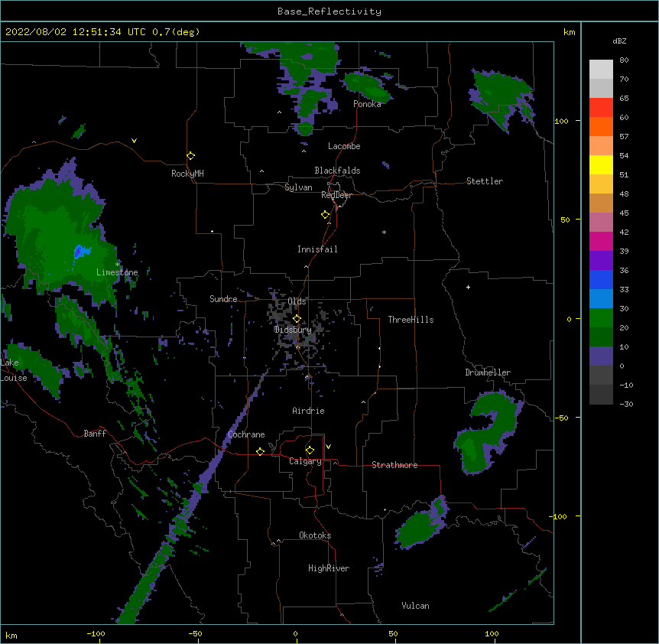Click the RockyMH town label
This screenshot has width=659, height=644.
point(187,174)
